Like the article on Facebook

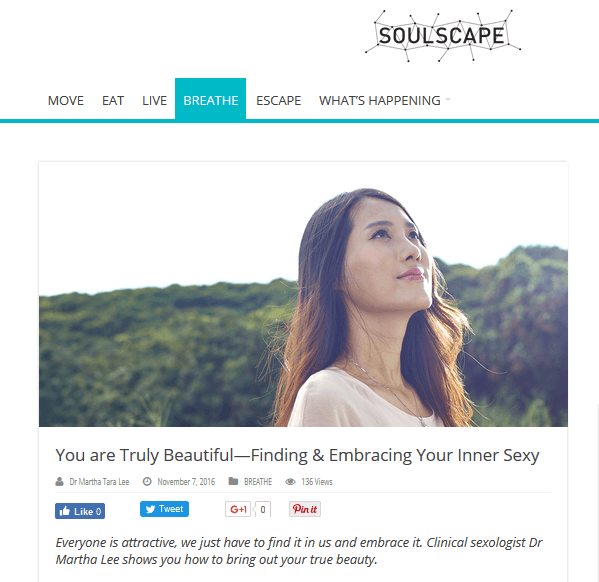80,511
